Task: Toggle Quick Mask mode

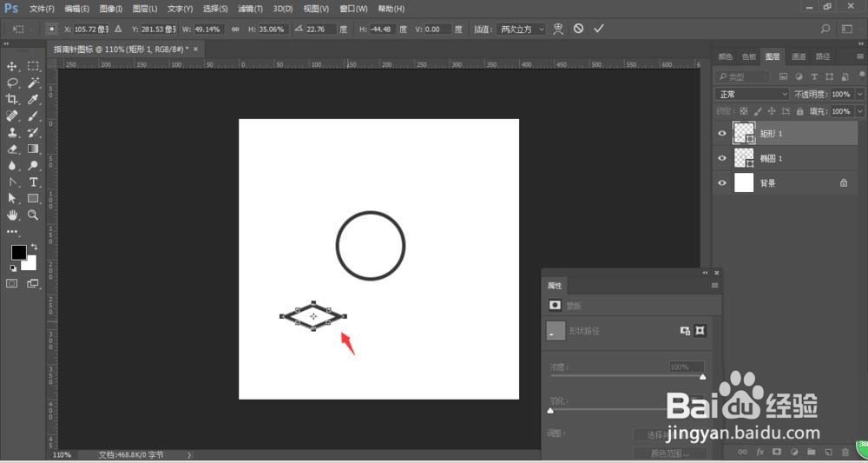Action: click(11, 283)
